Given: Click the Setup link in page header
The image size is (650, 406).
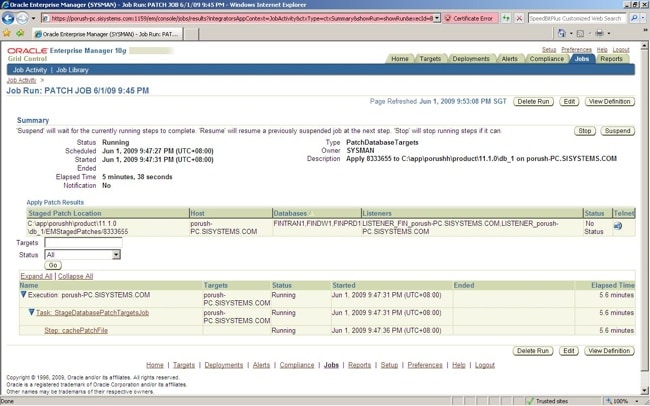Looking at the screenshot, I should pos(549,49).
